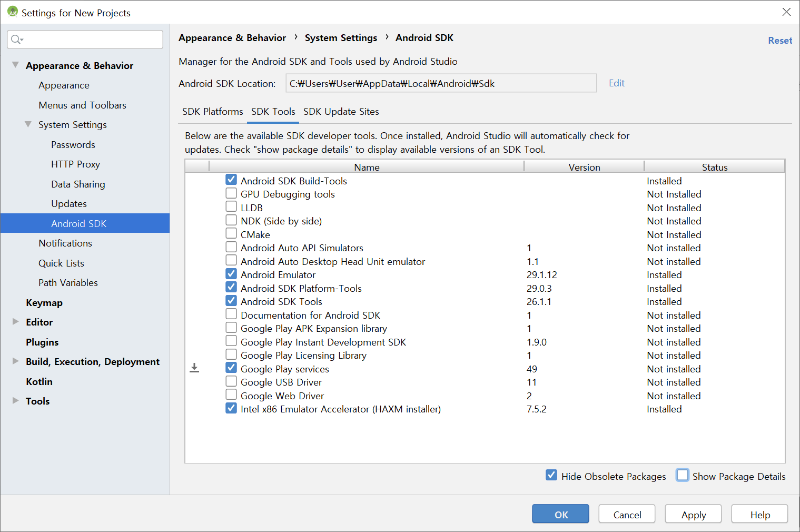Sort by the Name column header
Viewport: 800px width, 532px height.
click(367, 167)
